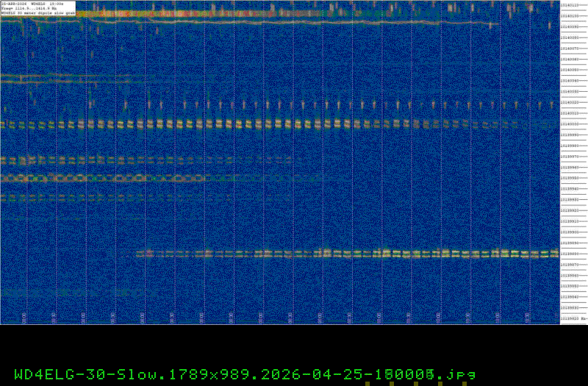
Task: Click the 10139950 frequency scale label
Action: click(570, 178)
